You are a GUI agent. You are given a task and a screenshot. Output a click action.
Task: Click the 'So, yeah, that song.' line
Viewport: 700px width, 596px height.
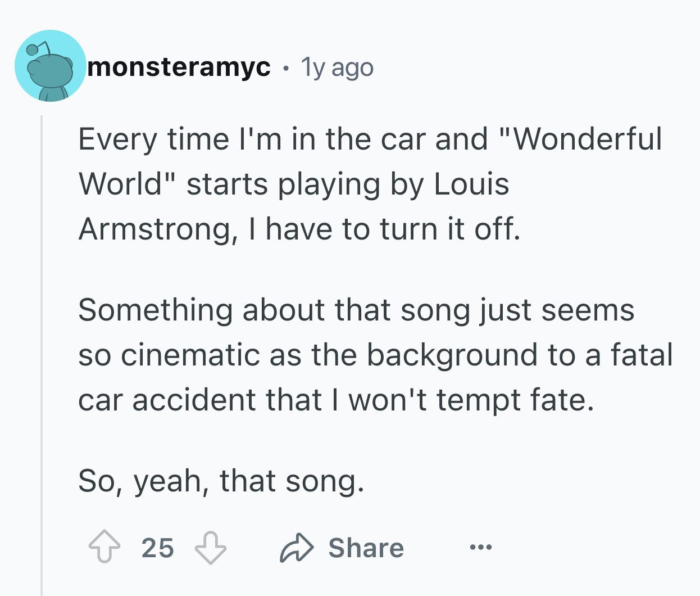[221, 481]
